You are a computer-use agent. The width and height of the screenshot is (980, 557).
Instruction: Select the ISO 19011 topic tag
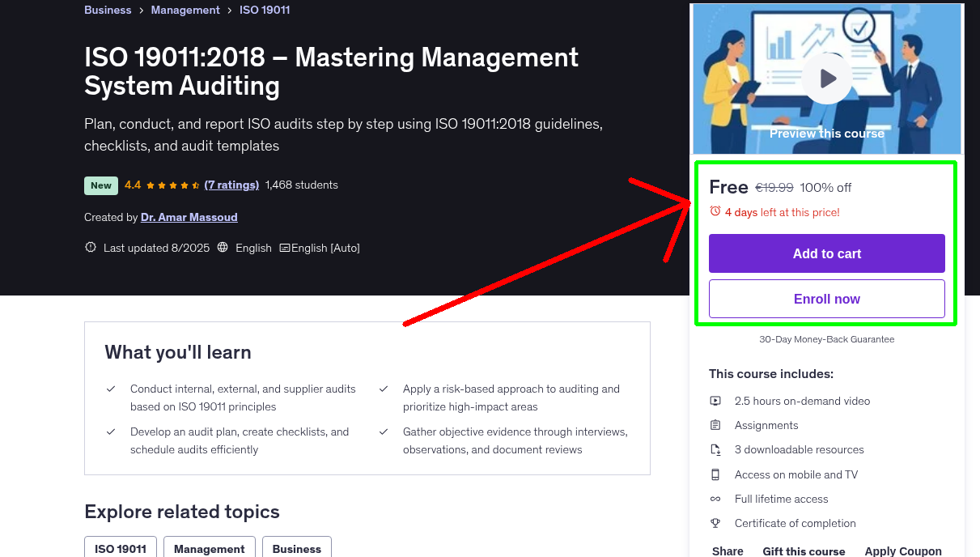121,548
